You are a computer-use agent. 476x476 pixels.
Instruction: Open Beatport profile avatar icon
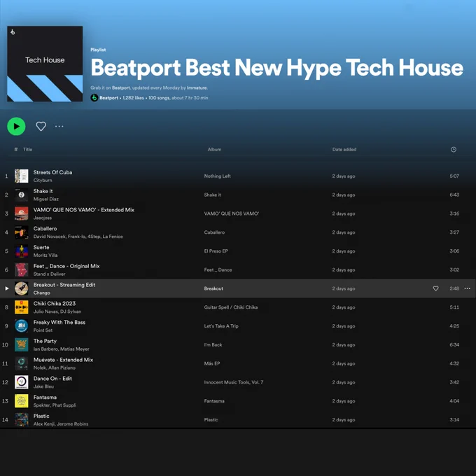(x=94, y=98)
